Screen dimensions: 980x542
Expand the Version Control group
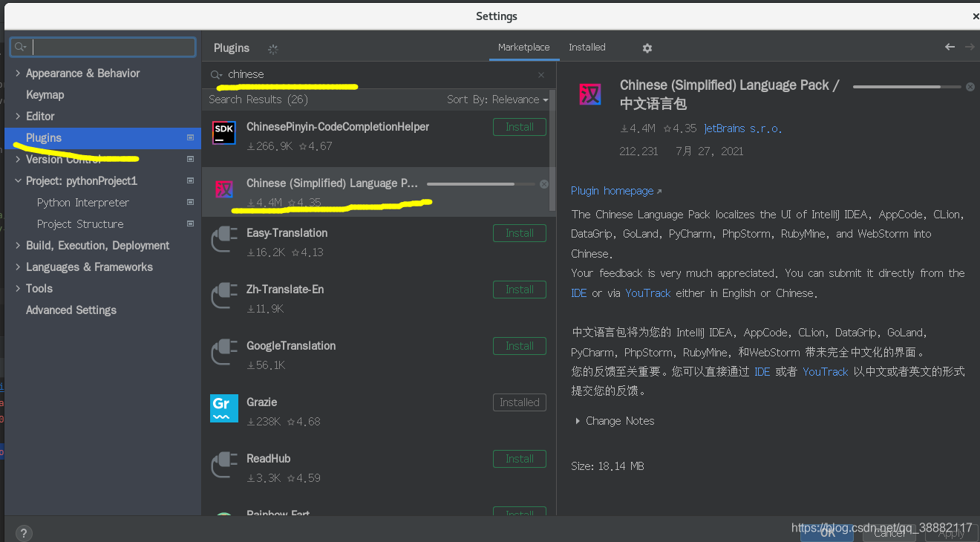[x=18, y=159]
